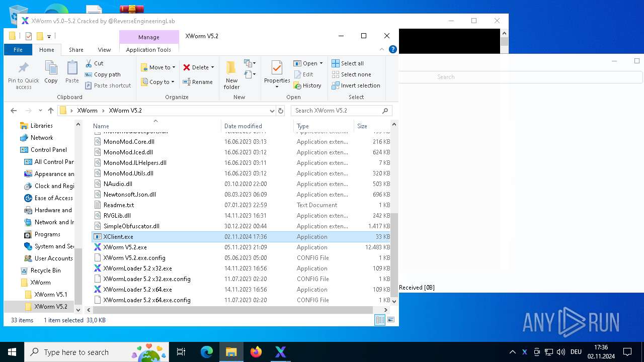Expand the Open dropdown arrow
Image resolution: width=644 pixels, height=362 pixels.
pyautogui.click(x=321, y=63)
